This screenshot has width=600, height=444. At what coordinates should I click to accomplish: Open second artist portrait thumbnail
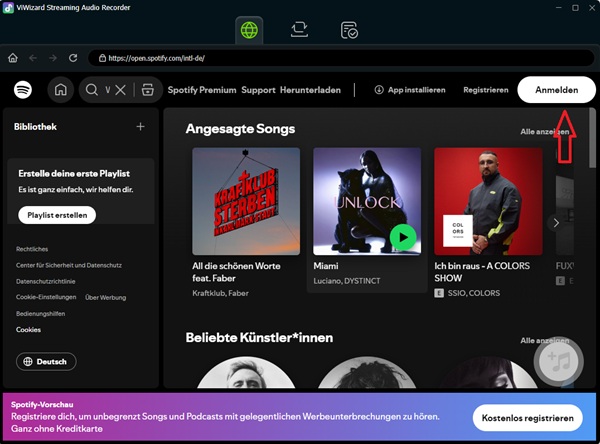coord(367,372)
